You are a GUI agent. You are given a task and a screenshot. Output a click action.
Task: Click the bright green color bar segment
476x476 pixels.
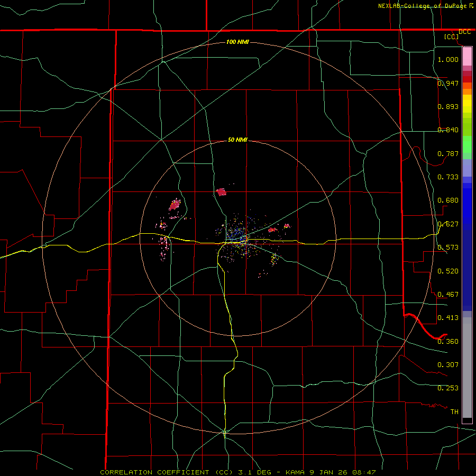click(467, 144)
